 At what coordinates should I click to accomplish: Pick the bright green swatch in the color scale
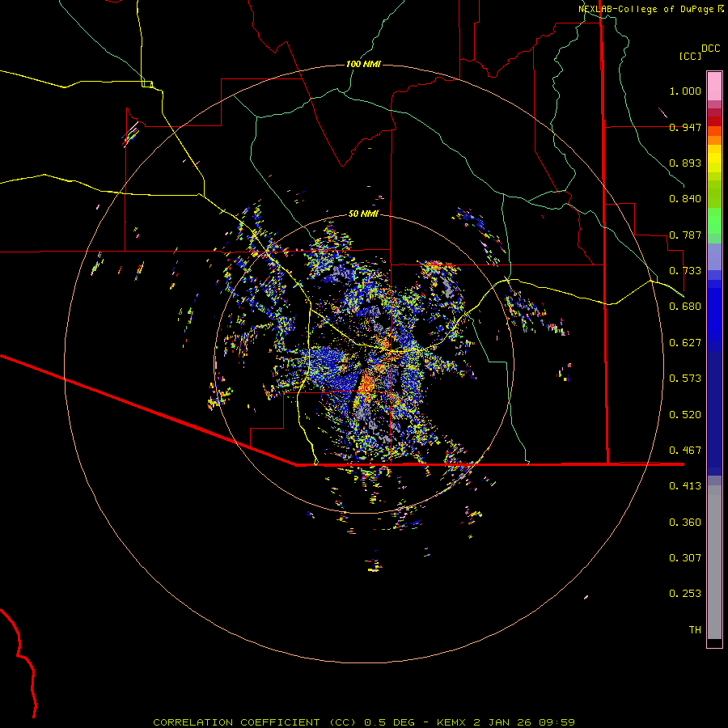(x=714, y=221)
